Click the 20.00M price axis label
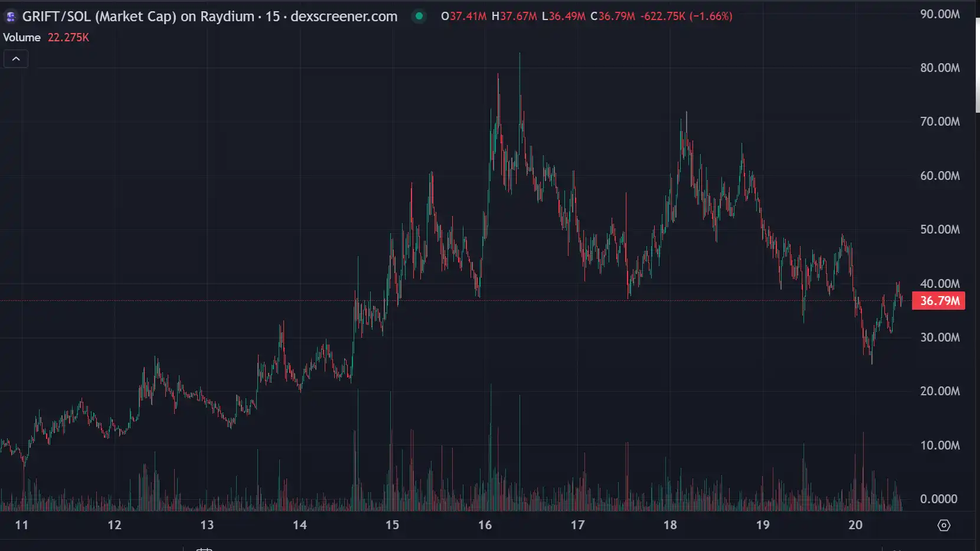This screenshot has height=551, width=980. point(940,391)
